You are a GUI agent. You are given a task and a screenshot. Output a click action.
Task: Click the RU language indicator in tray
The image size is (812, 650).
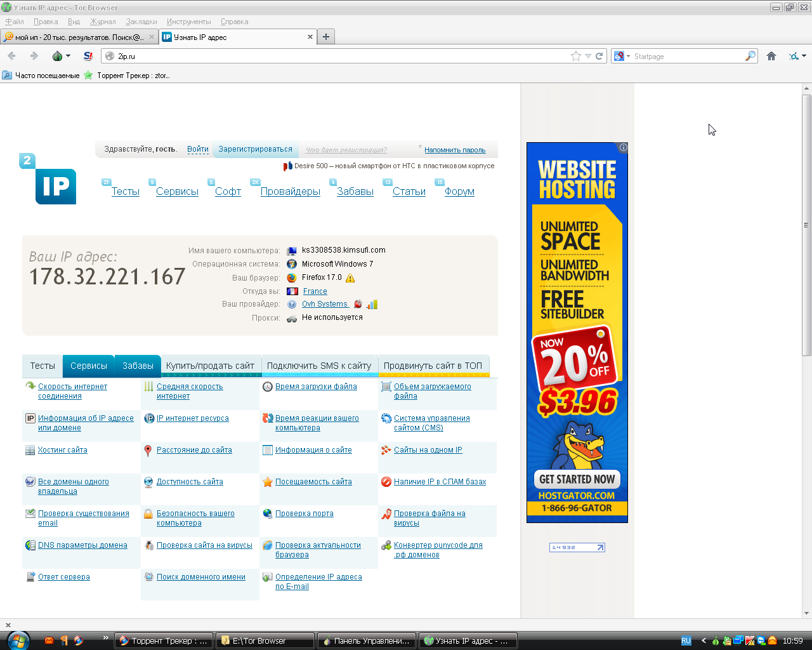[x=686, y=641]
